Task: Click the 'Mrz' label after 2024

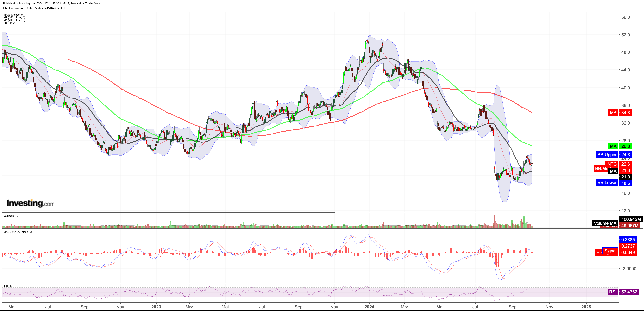Action: pyautogui.click(x=404, y=307)
